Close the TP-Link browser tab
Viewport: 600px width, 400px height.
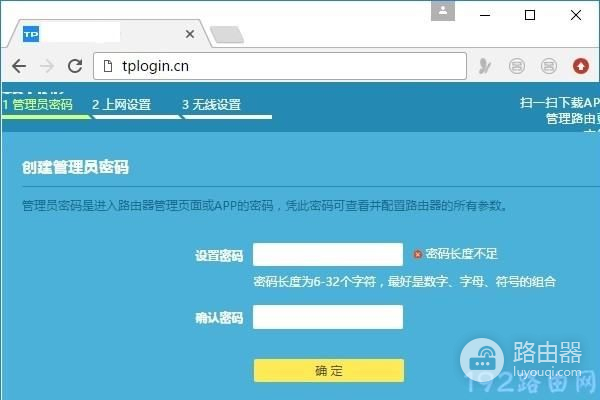(x=189, y=34)
